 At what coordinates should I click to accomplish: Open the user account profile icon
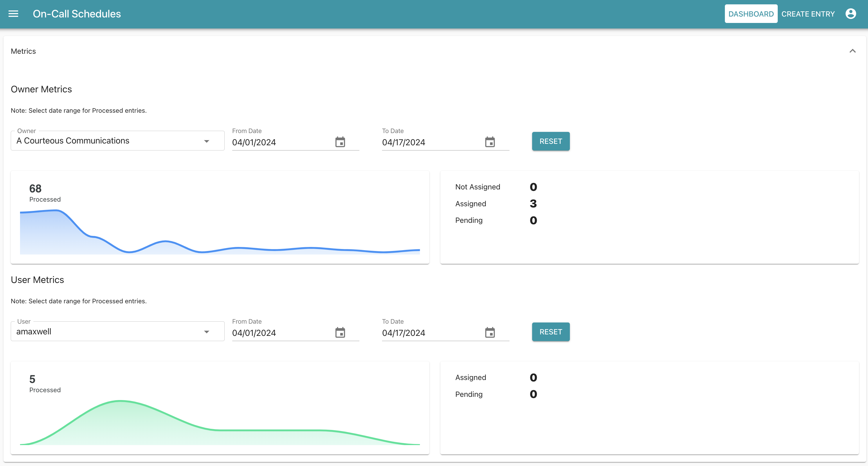tap(851, 14)
